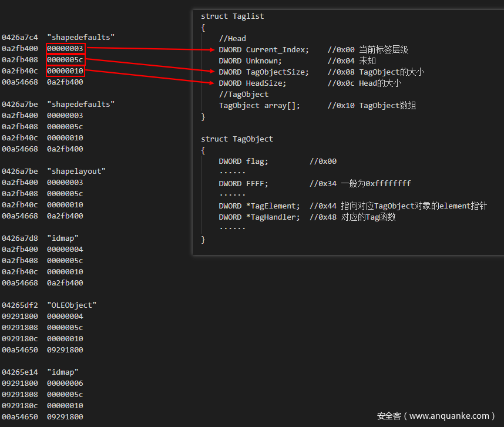This screenshot has height=427, width=504.
Task: Click the //Head comment line
Action: point(232,38)
